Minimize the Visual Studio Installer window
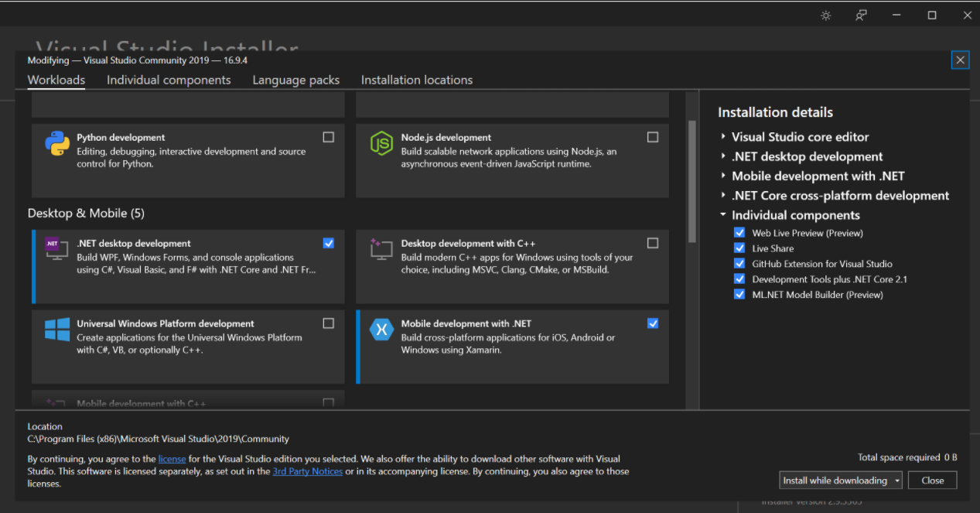 [896, 15]
